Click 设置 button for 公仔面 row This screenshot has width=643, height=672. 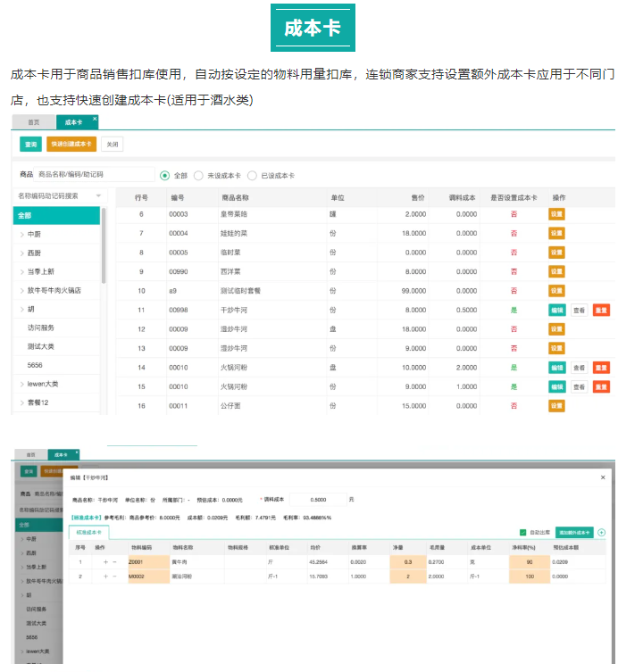(x=556, y=406)
